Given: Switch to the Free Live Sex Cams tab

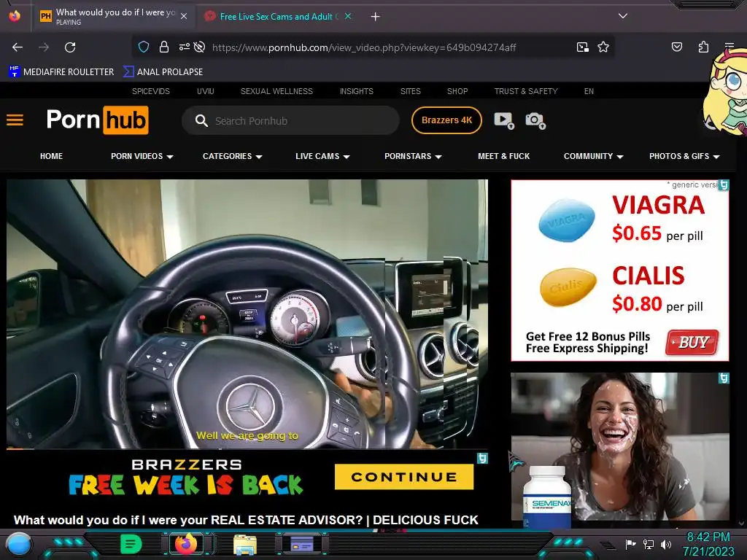Looking at the screenshot, I should (279, 16).
